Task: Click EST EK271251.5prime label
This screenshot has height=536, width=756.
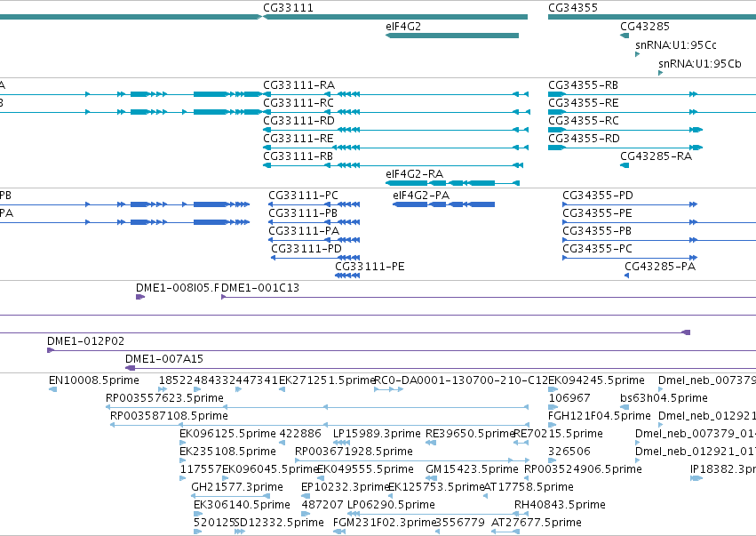Action: pos(327,380)
